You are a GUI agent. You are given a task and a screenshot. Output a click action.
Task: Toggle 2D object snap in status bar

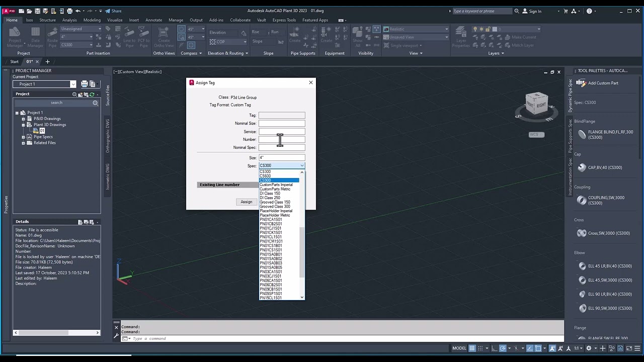pos(538,348)
